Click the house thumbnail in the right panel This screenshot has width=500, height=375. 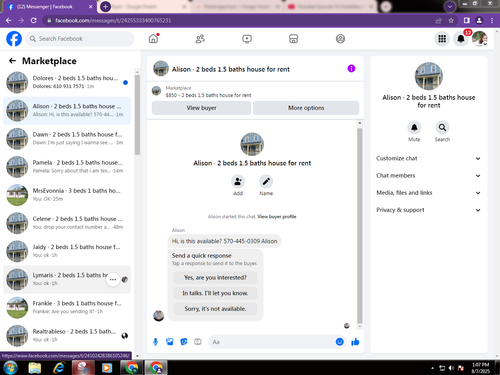pyautogui.click(x=429, y=76)
